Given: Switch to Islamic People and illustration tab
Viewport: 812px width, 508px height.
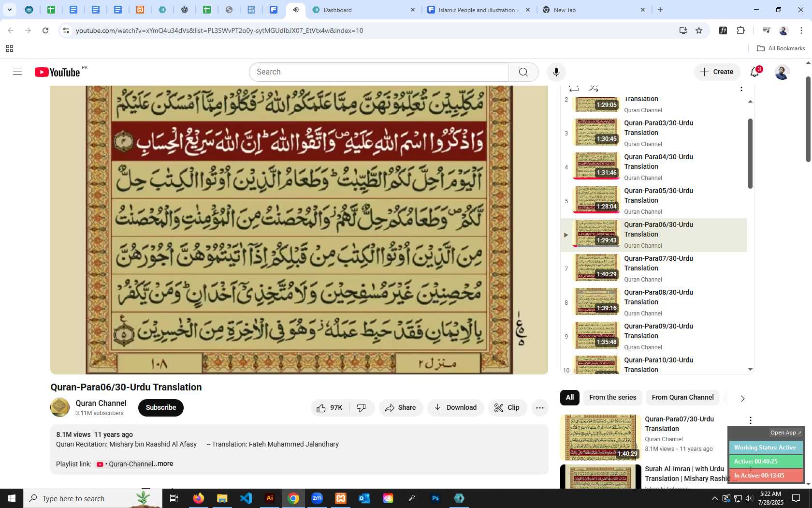Looking at the screenshot, I should (x=478, y=10).
